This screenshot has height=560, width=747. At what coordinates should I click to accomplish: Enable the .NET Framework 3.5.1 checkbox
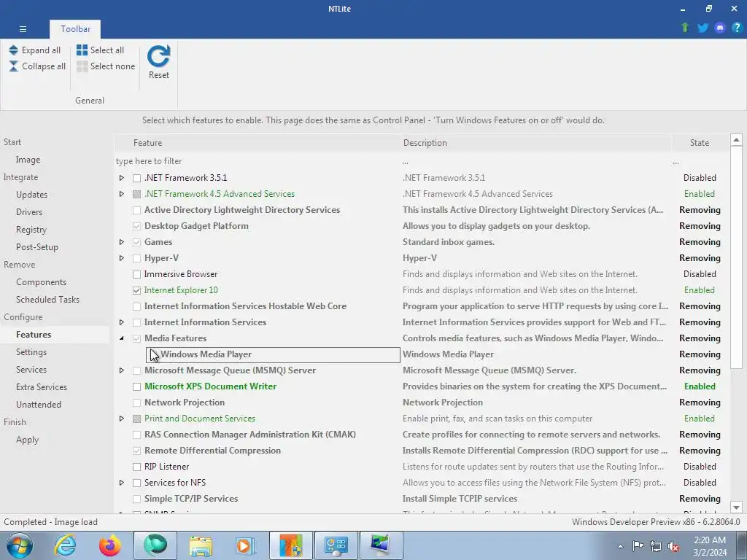click(136, 178)
